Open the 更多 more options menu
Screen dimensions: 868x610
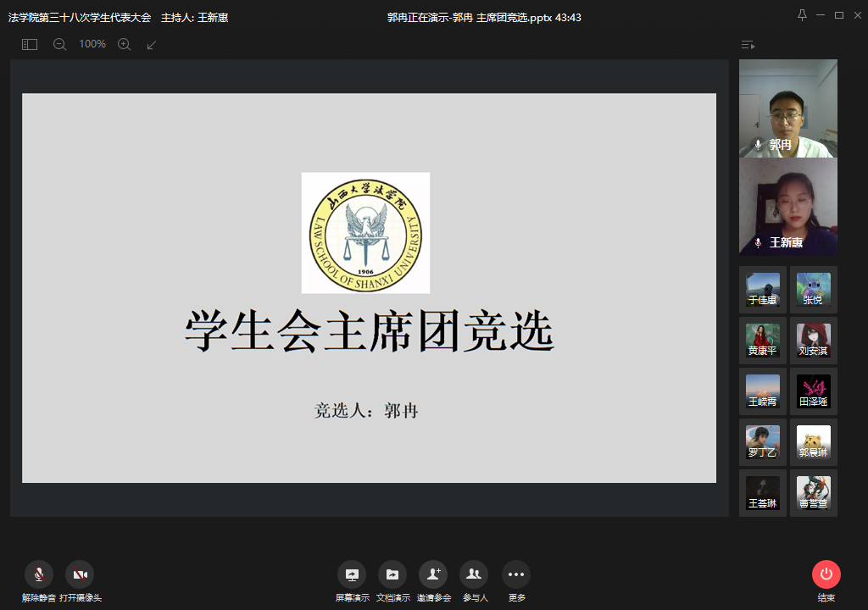[516, 582]
